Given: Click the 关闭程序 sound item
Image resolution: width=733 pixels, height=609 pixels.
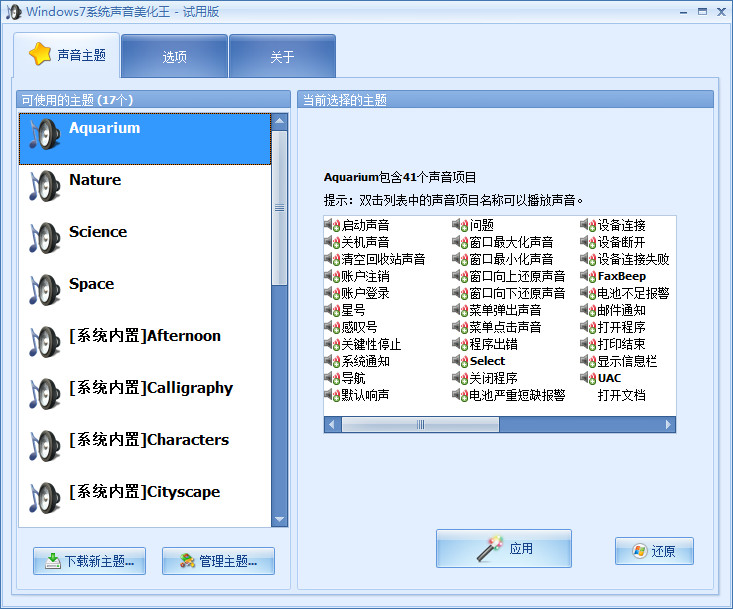Looking at the screenshot, I should tap(494, 378).
